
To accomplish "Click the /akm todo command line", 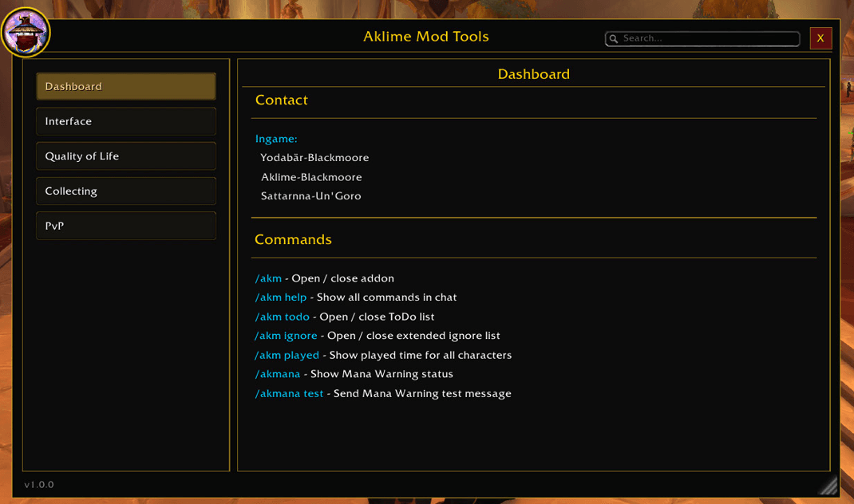I will pos(344,317).
